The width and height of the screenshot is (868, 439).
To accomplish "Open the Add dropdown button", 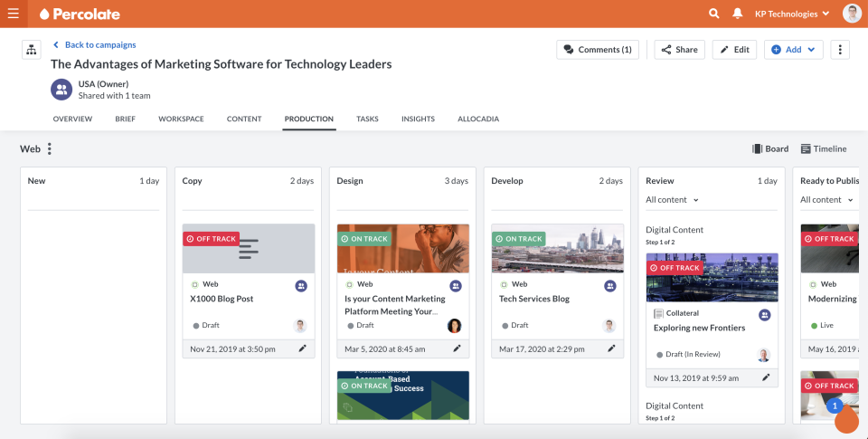I will point(793,50).
